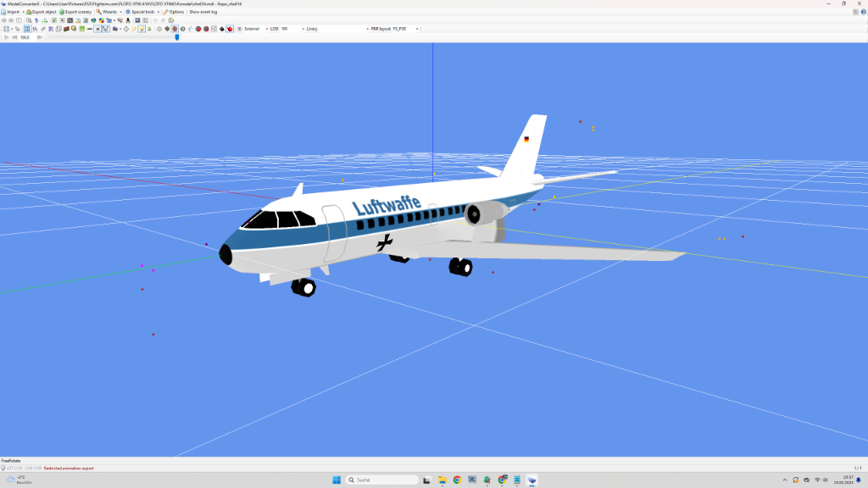Image resolution: width=868 pixels, height=488 pixels.
Task: Click the redo arrow icon
Action: pos(163,20)
